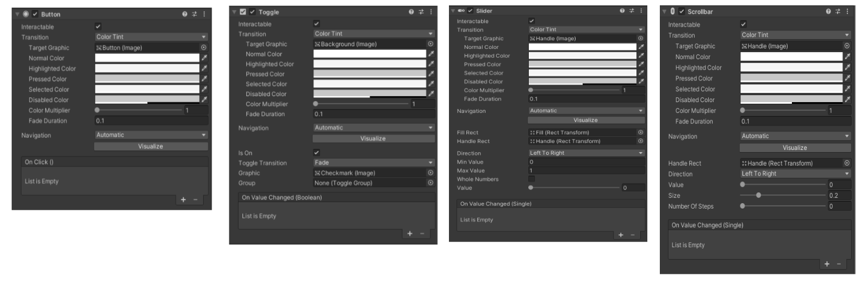Screen dimensions: 868x283
Task: Pick Scrollbar Handle Rect with object picker
Action: [x=847, y=163]
